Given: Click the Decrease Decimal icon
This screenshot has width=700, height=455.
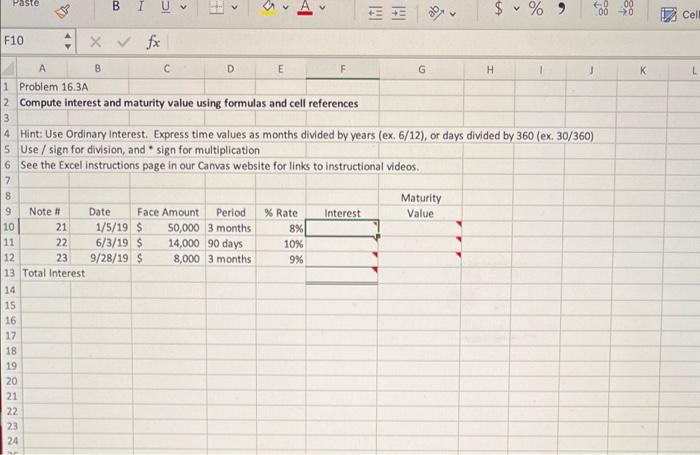Looking at the screenshot, I should coord(626,8).
